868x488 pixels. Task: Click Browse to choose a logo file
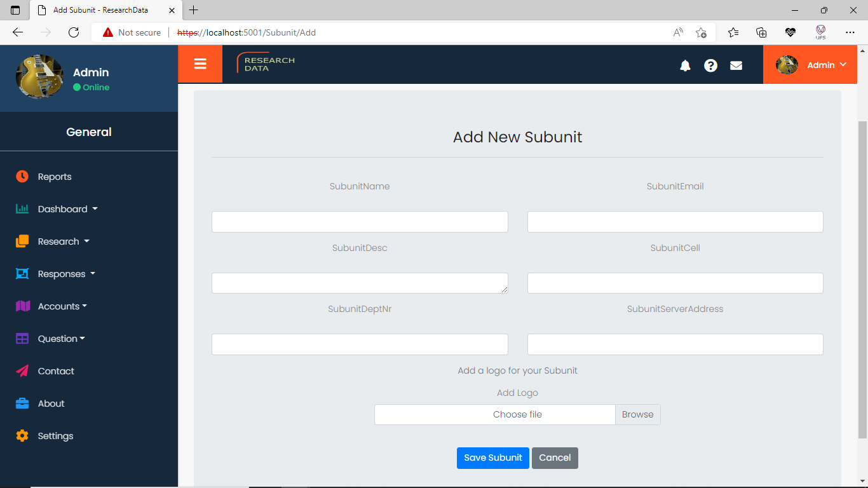[x=637, y=414]
